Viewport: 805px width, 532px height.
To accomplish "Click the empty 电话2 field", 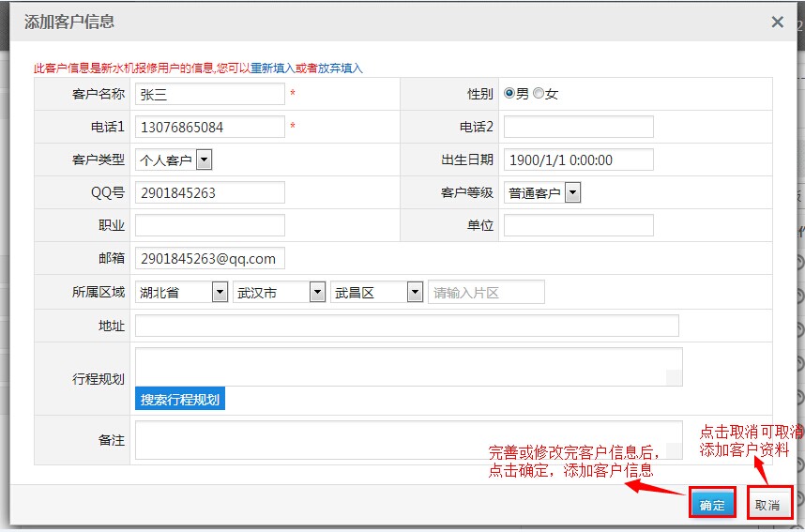I will 578,127.
